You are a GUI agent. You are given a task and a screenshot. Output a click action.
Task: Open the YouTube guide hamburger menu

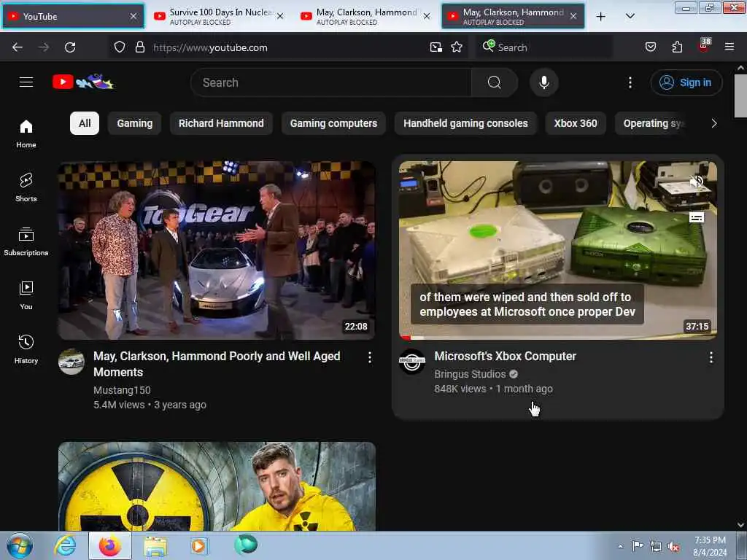tap(26, 82)
